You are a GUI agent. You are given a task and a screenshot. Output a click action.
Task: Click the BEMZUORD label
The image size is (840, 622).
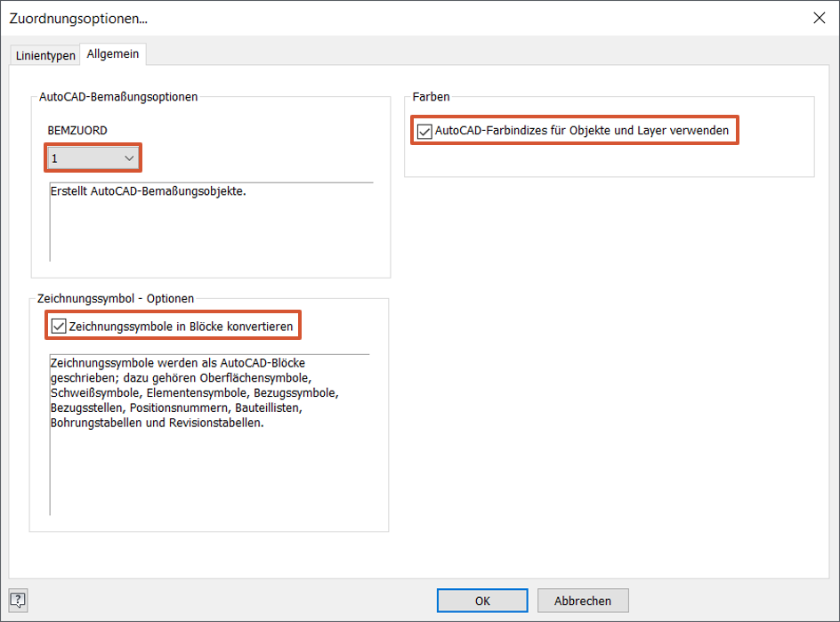(x=77, y=130)
